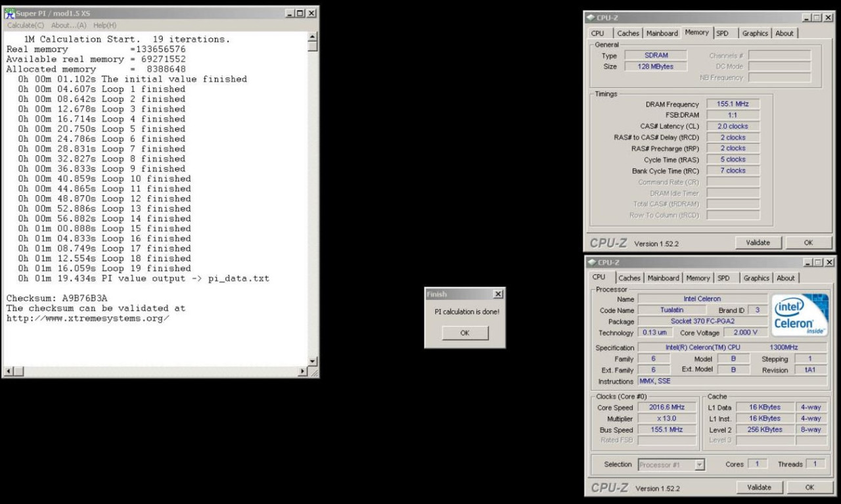Image resolution: width=841 pixels, height=504 pixels.
Task: Click the Cores field value 1
Action: 757,464
